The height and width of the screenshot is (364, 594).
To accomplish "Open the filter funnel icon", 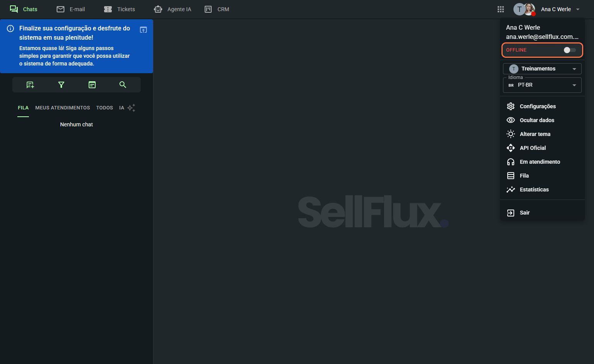I will click(61, 85).
